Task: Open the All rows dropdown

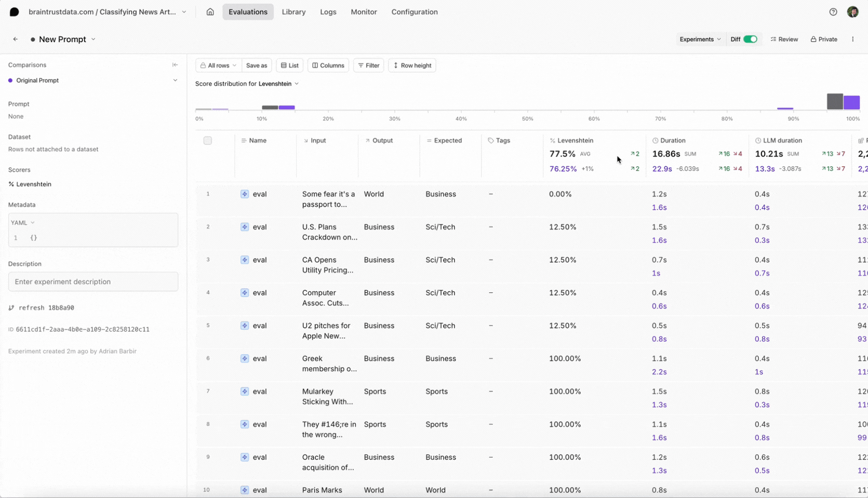Action: (218, 65)
